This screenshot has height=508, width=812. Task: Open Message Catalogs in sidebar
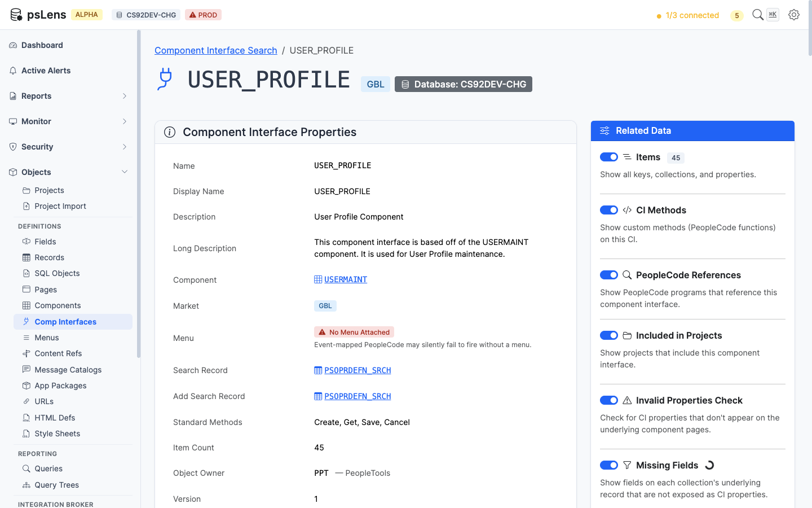(73, 370)
